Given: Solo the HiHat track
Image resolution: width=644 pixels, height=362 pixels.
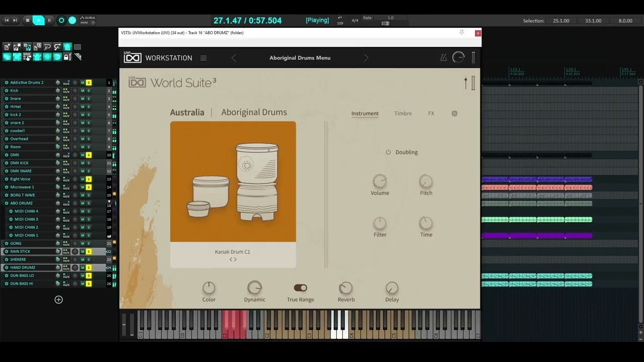Looking at the screenshot, I should [x=89, y=107].
